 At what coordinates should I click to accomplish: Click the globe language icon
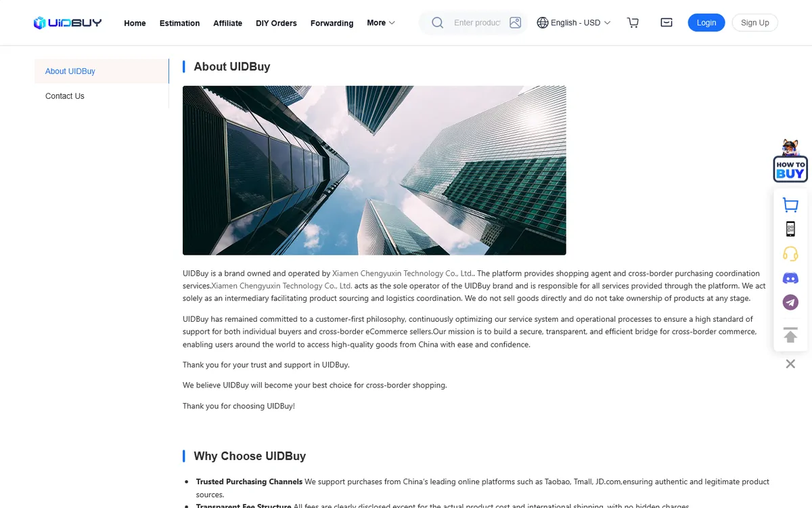(543, 22)
